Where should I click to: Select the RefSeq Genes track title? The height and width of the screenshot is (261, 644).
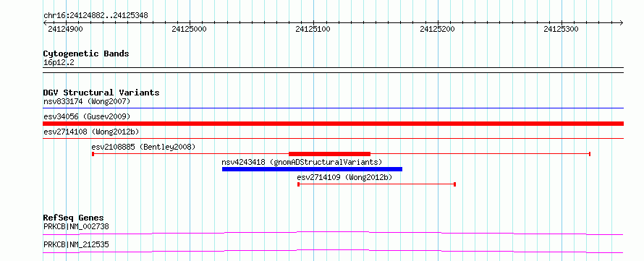74,218
